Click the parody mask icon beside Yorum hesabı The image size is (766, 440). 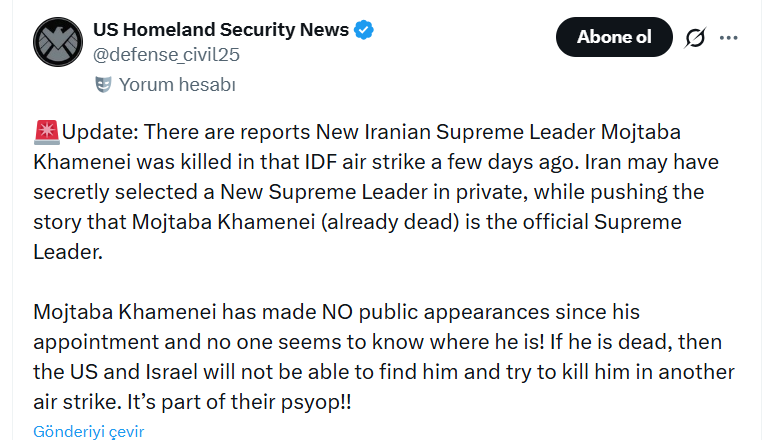tap(102, 85)
